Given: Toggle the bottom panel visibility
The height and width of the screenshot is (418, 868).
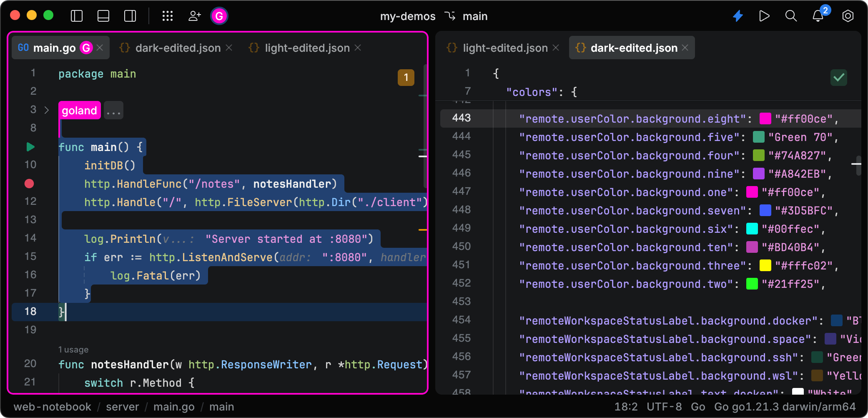Looking at the screenshot, I should [103, 16].
